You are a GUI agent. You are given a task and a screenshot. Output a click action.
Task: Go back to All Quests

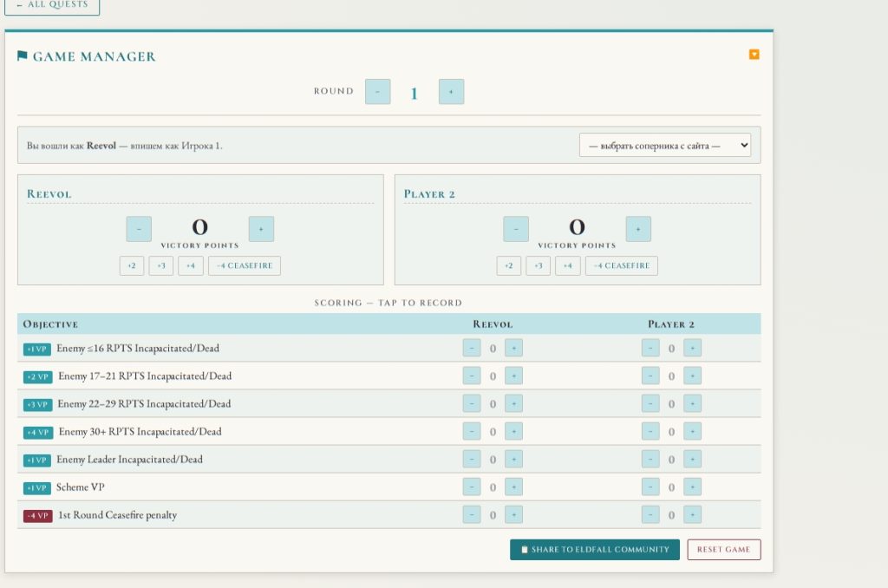pyautogui.click(x=52, y=5)
